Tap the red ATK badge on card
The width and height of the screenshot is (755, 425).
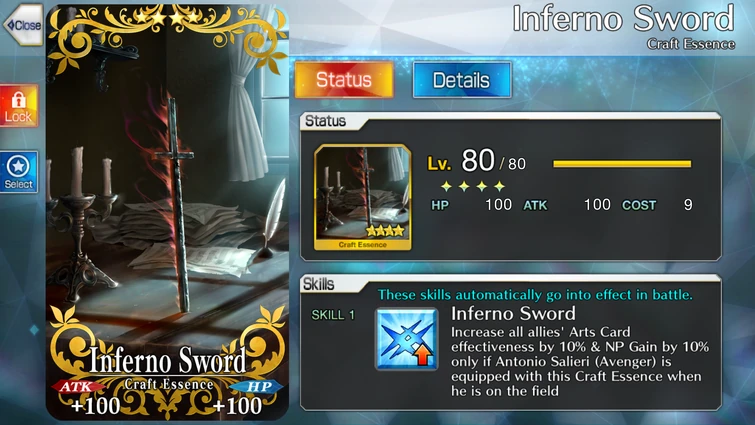(x=78, y=386)
